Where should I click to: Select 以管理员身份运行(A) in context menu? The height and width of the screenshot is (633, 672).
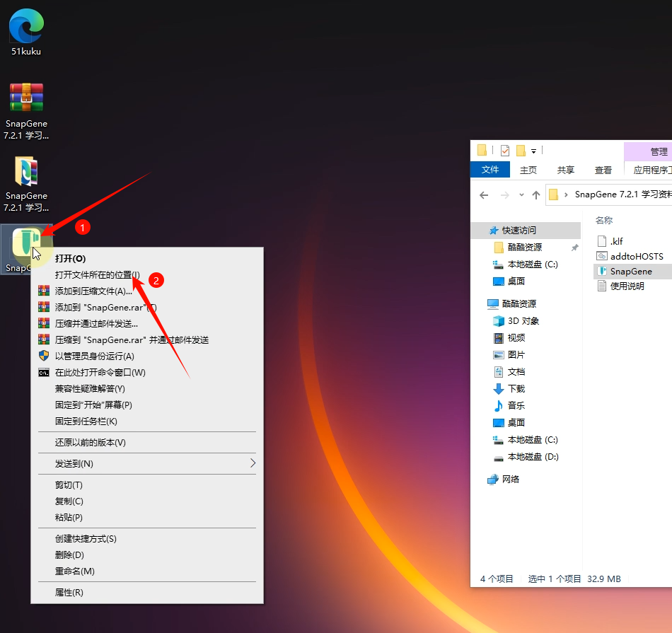click(94, 356)
